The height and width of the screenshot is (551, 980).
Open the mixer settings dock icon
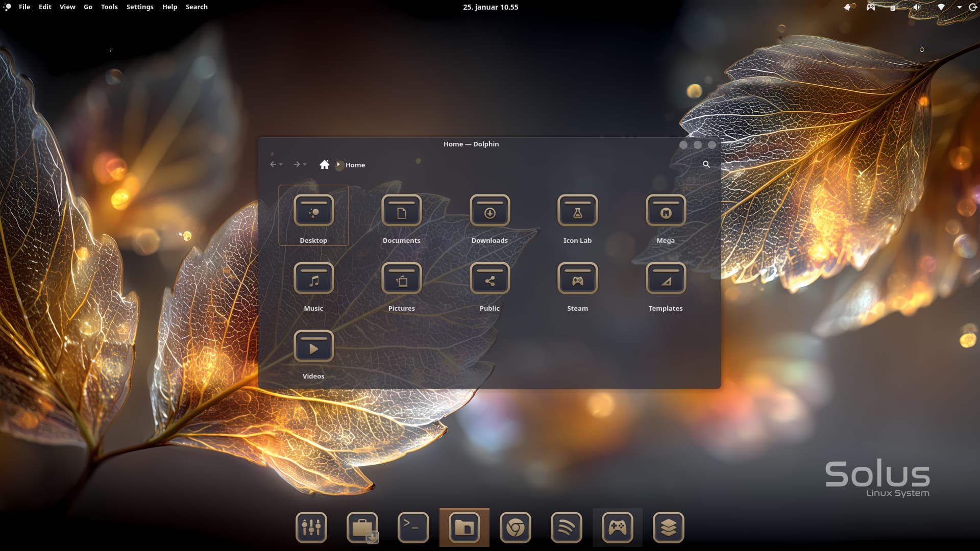pos(311,527)
